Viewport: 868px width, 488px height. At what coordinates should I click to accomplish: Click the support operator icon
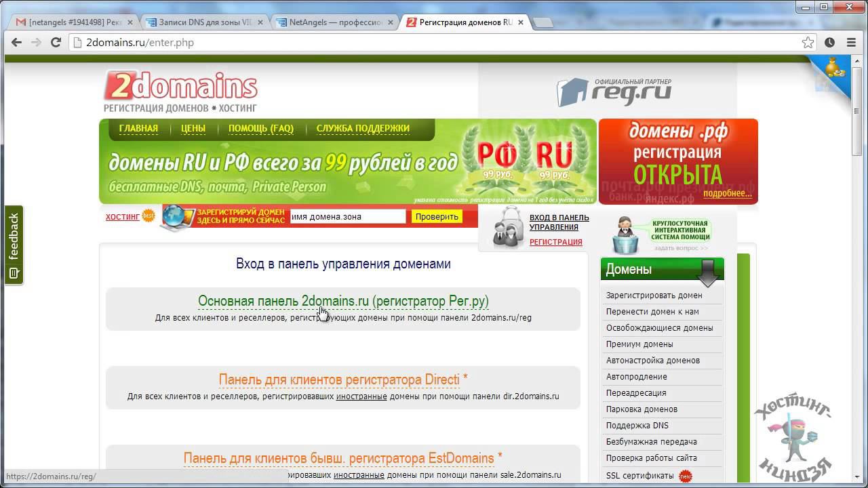click(624, 235)
